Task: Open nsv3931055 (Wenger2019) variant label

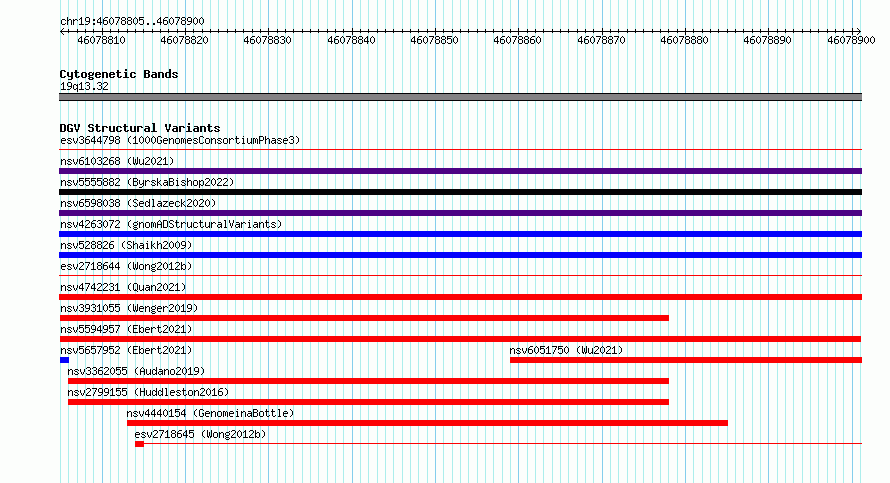Action: coord(129,308)
